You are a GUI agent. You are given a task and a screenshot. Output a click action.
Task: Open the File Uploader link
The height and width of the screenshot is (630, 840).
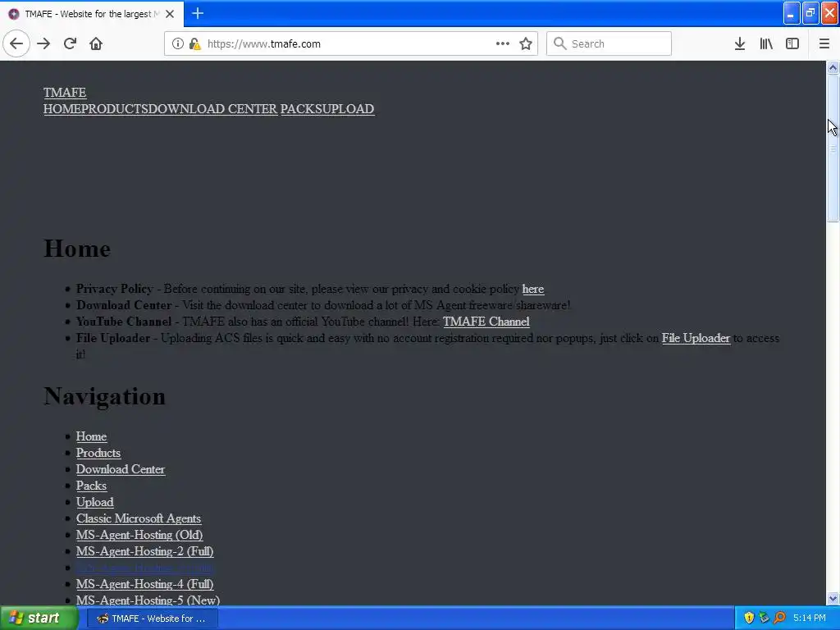pos(696,338)
